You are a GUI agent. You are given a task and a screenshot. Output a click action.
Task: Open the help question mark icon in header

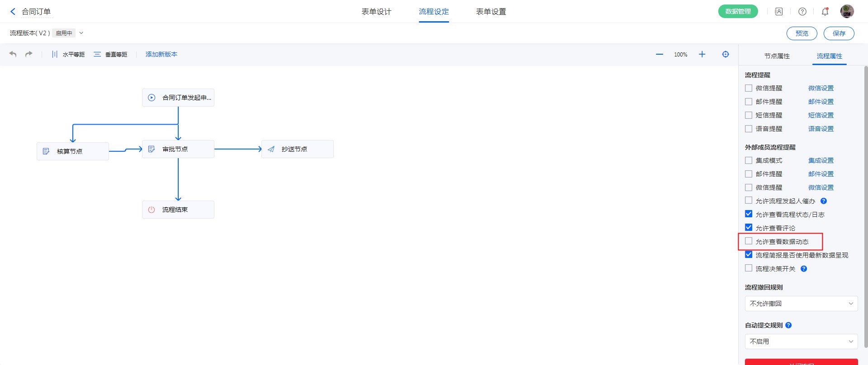tap(802, 12)
